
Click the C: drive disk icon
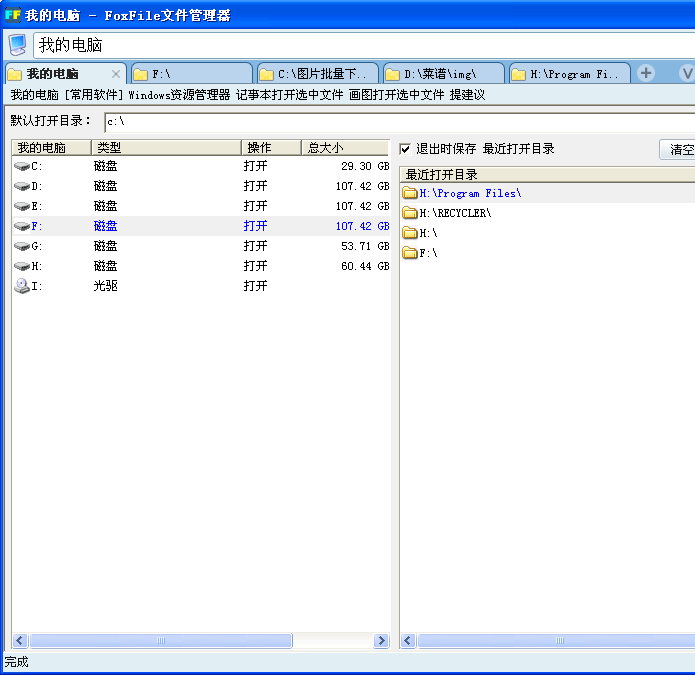click(21, 166)
